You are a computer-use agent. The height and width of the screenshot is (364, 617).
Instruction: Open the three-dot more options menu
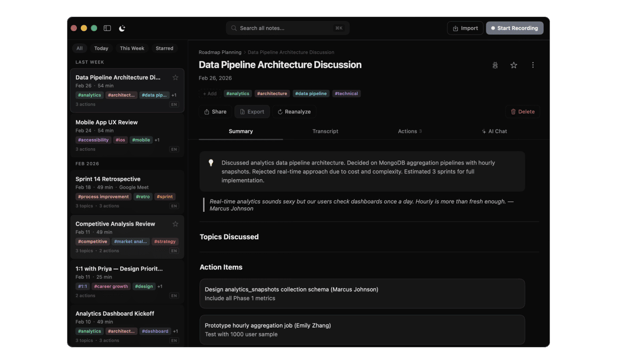(533, 65)
